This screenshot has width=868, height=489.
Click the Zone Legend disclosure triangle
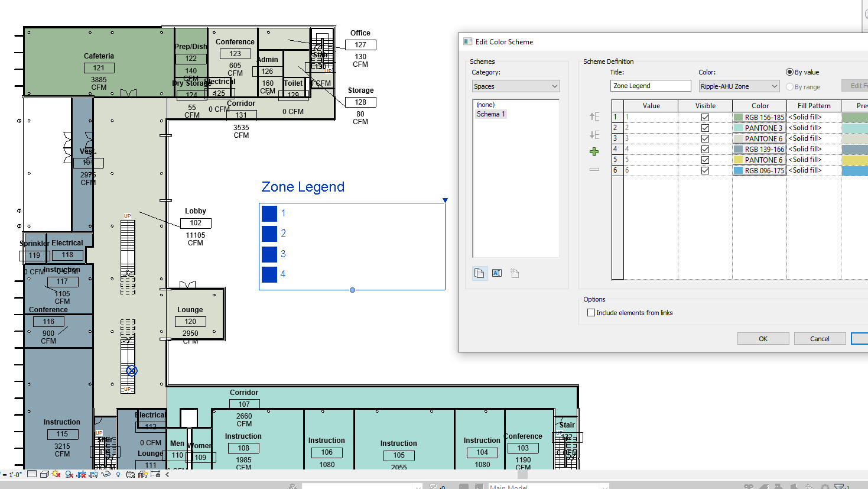[445, 200]
